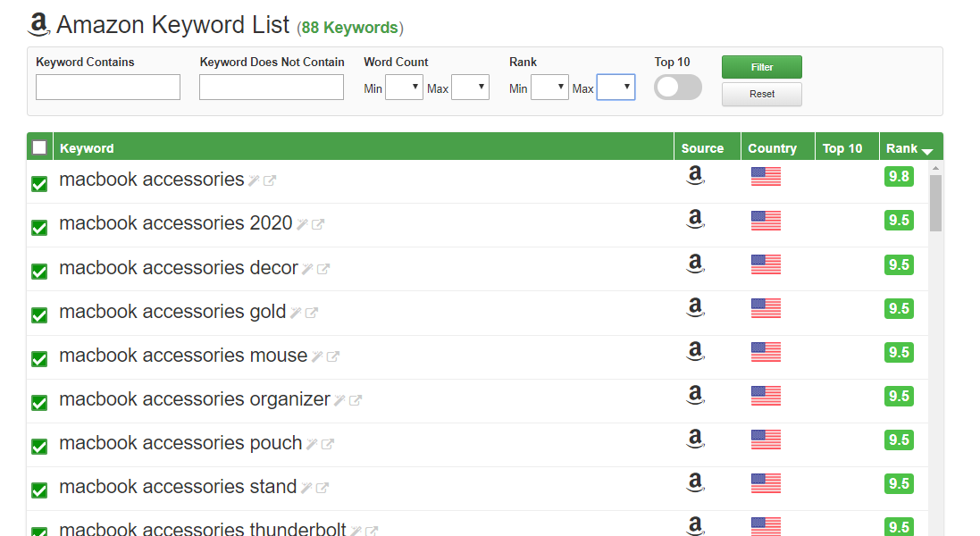Click 9.5 rank badge for 'macbook accessories 2020'
980x536 pixels.
pos(899,220)
